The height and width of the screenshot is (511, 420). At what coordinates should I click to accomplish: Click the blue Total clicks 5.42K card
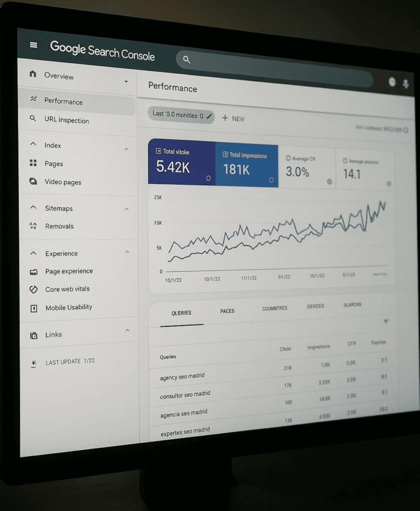181,163
